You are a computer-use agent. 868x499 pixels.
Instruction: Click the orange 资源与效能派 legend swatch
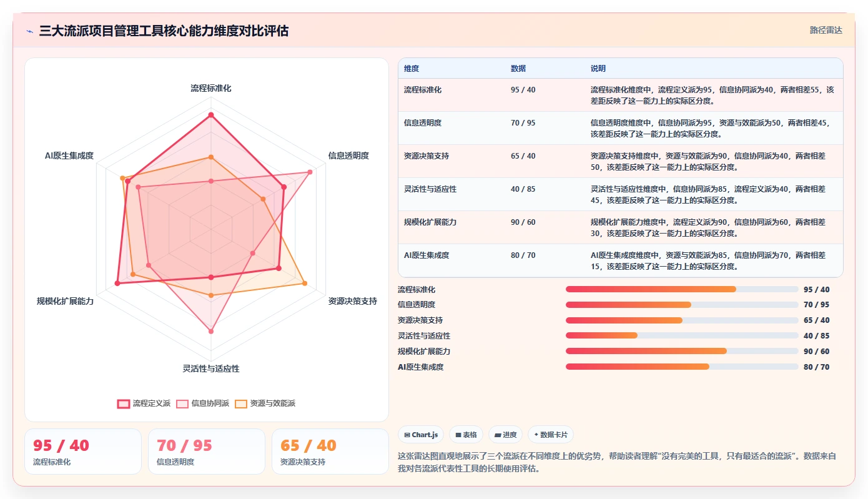pyautogui.click(x=241, y=403)
